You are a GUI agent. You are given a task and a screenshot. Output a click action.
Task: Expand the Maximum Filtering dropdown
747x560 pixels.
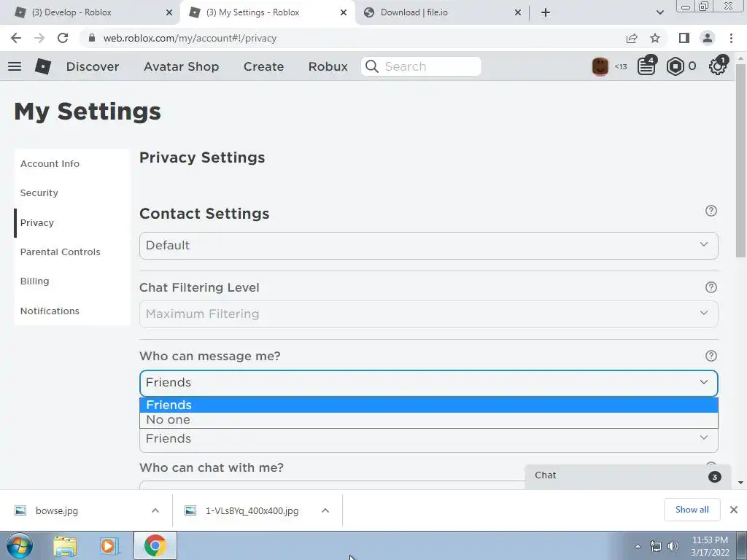click(x=428, y=314)
